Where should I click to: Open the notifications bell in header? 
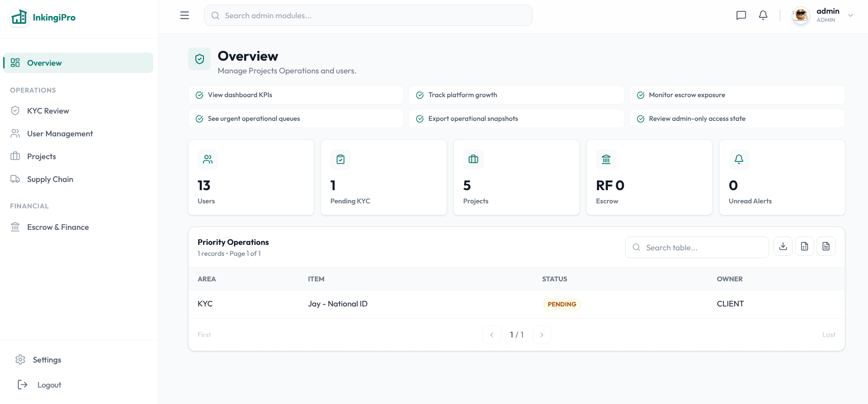click(763, 16)
